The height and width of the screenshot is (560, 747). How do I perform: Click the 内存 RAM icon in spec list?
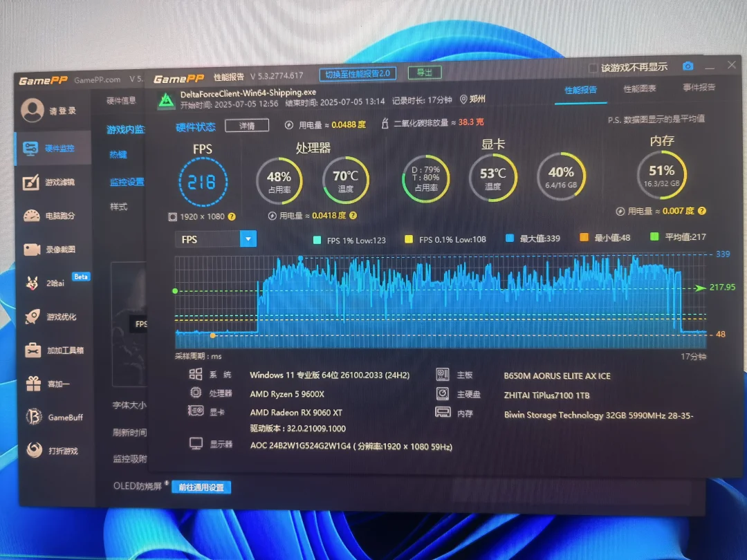pos(443,412)
